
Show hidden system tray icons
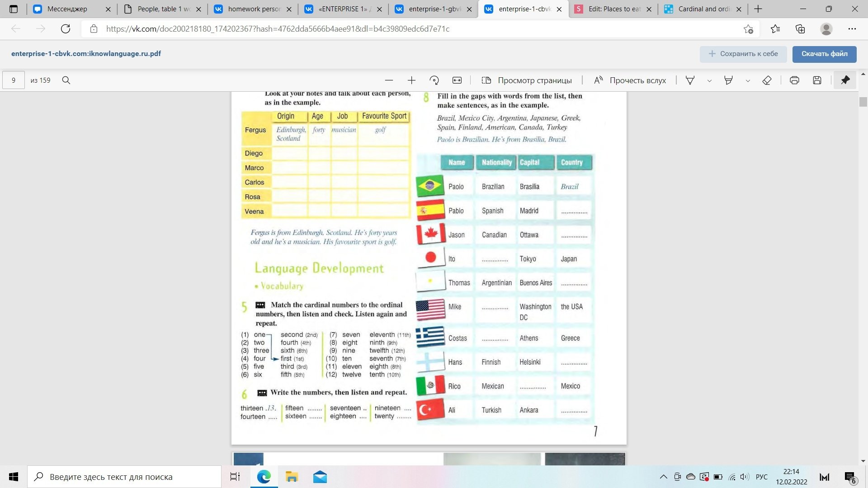(x=663, y=477)
